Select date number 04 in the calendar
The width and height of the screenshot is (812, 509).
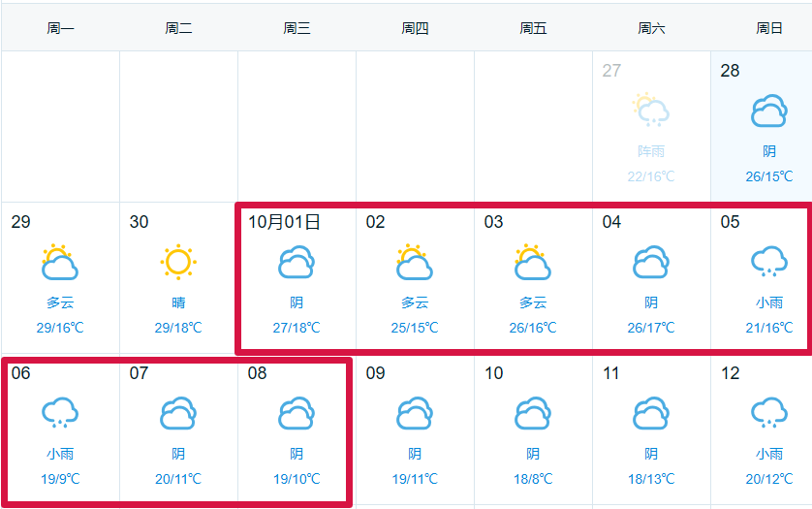coord(611,222)
